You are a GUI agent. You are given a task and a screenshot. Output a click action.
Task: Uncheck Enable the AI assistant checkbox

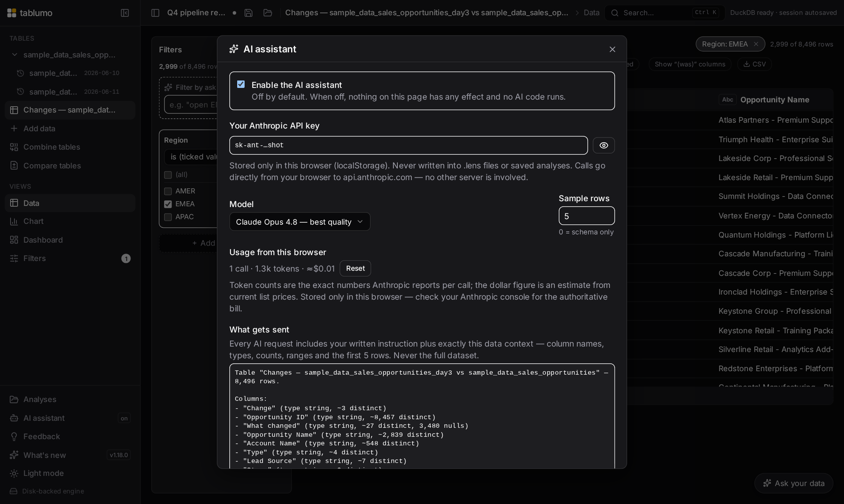point(241,84)
